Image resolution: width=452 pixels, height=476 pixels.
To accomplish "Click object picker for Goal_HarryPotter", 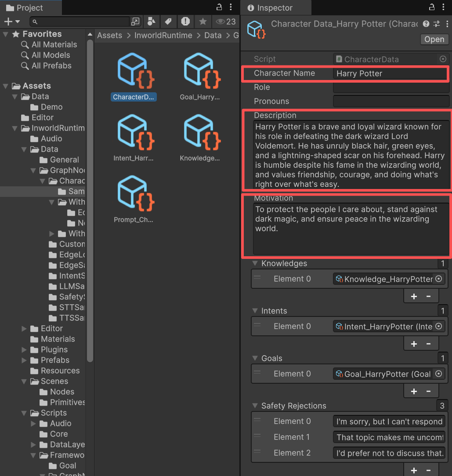I will 439,374.
